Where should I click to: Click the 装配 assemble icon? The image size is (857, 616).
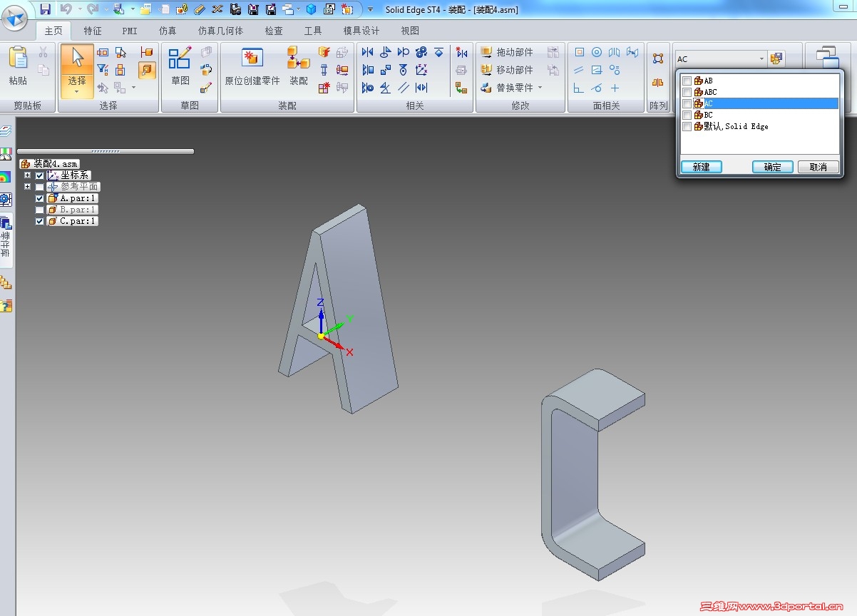298,67
